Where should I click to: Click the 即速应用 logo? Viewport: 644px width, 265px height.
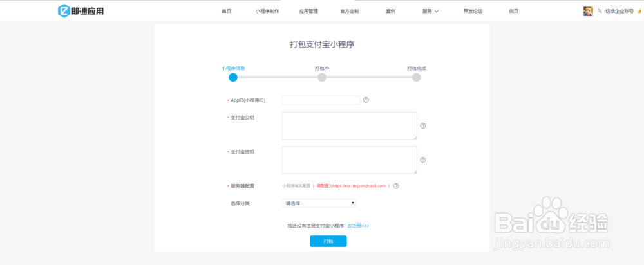click(x=80, y=11)
